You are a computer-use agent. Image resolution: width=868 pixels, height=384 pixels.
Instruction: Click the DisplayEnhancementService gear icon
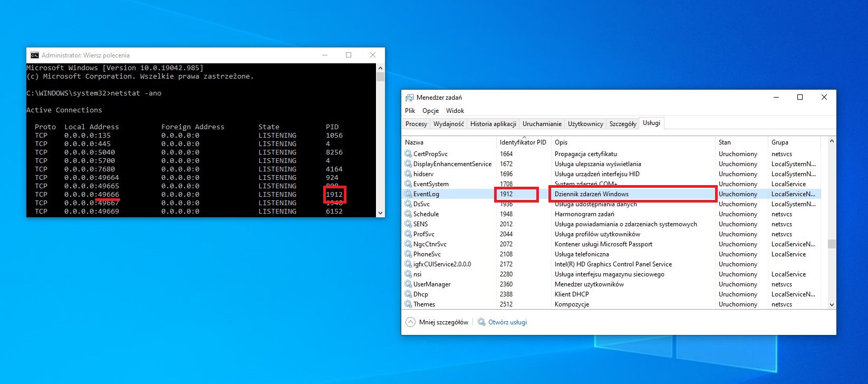pos(408,164)
